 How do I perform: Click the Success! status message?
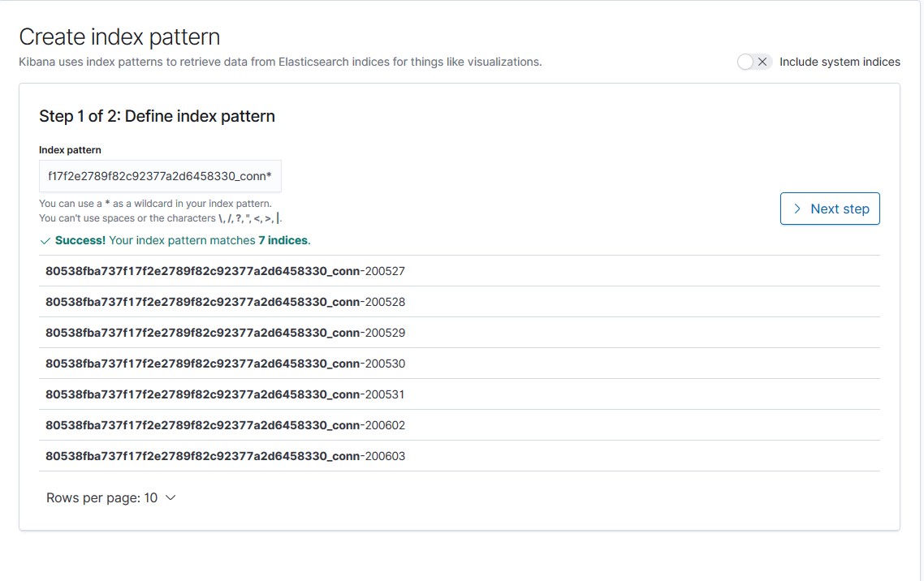78,240
